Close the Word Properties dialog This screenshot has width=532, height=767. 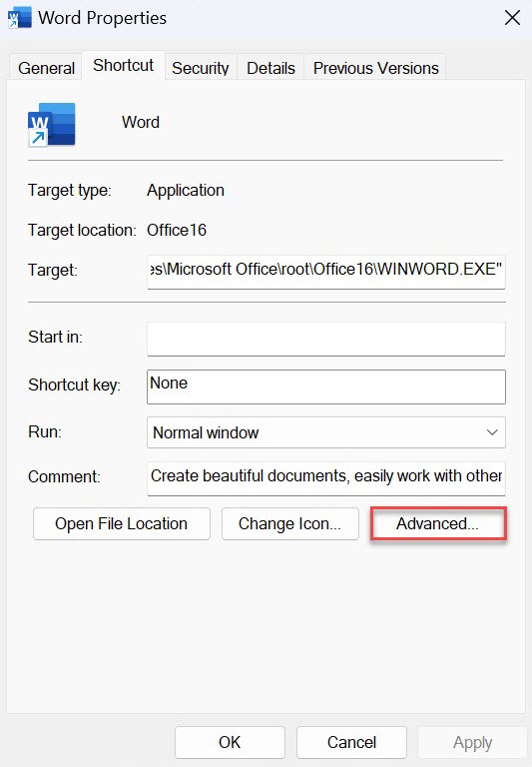512,18
